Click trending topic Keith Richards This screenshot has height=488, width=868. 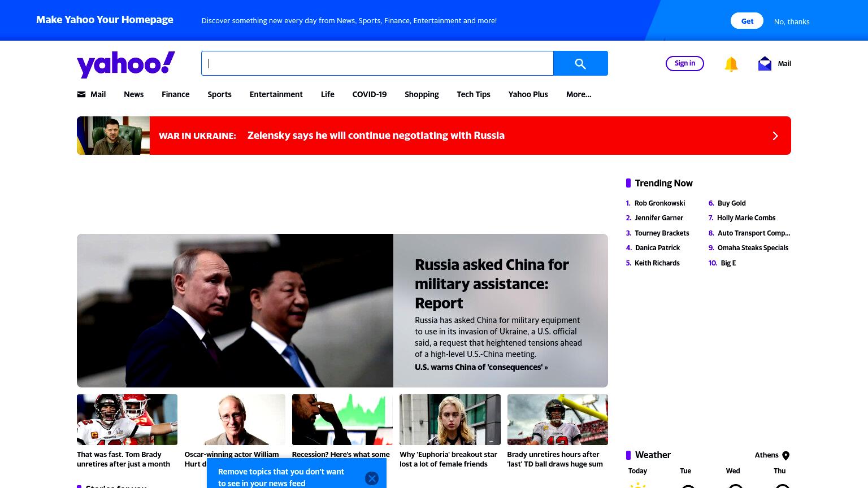point(657,263)
